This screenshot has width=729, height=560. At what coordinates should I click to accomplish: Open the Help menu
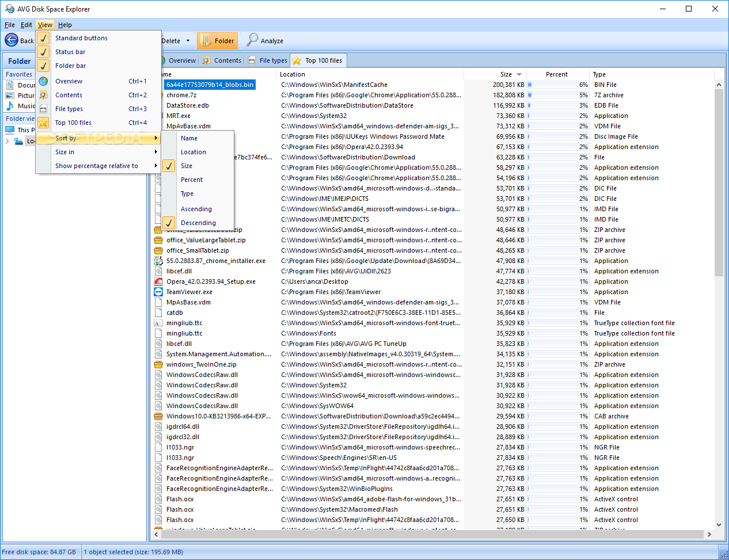click(x=65, y=25)
